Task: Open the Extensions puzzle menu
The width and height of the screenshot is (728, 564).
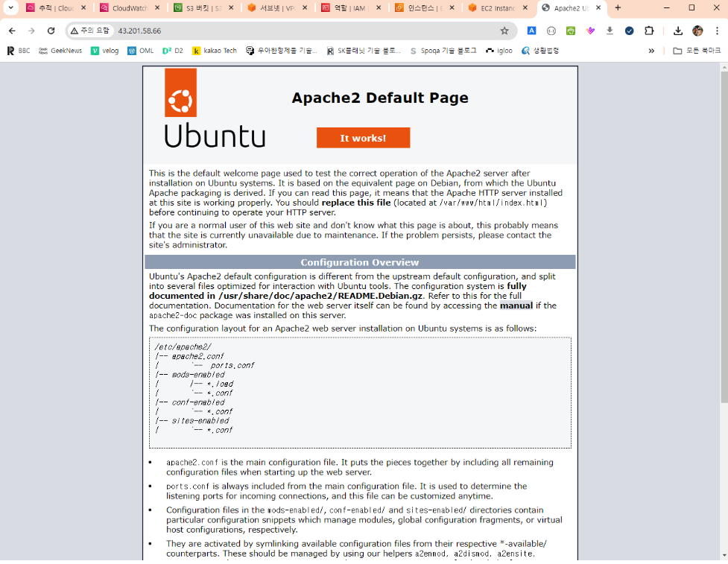Action: coord(649,31)
